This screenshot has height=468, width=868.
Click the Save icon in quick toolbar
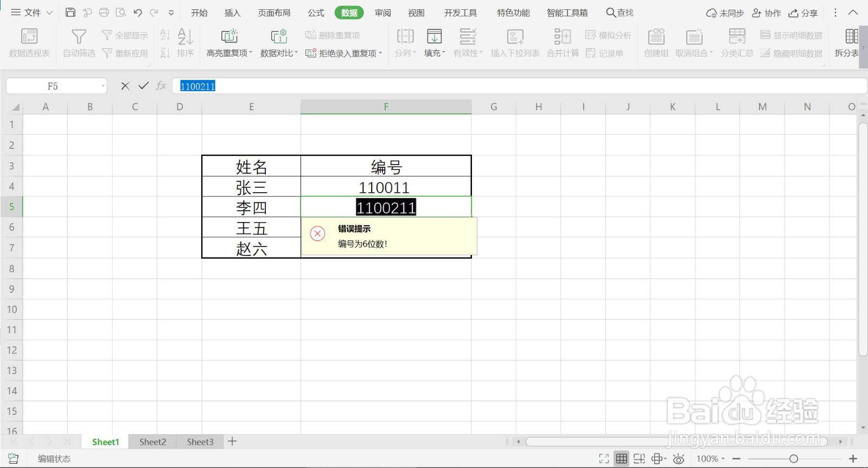71,12
